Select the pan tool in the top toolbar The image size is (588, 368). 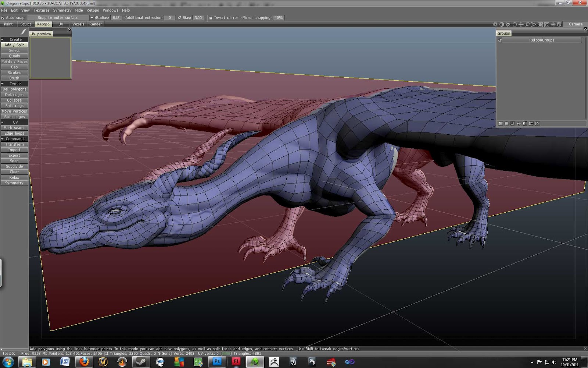(x=521, y=24)
